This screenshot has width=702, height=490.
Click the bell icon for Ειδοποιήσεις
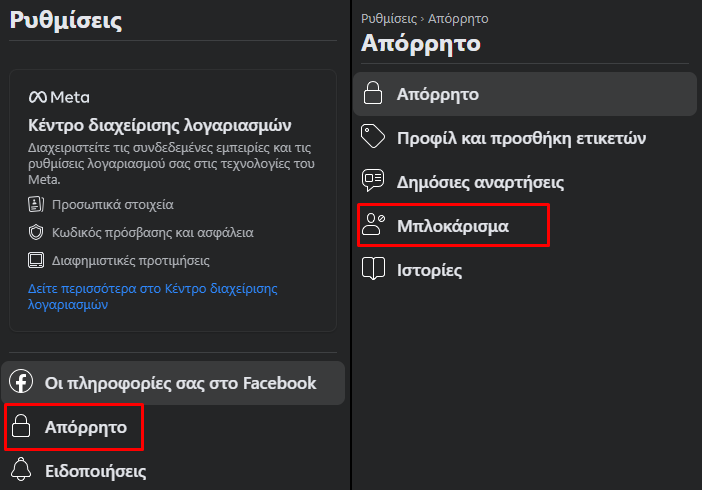[x=21, y=469]
